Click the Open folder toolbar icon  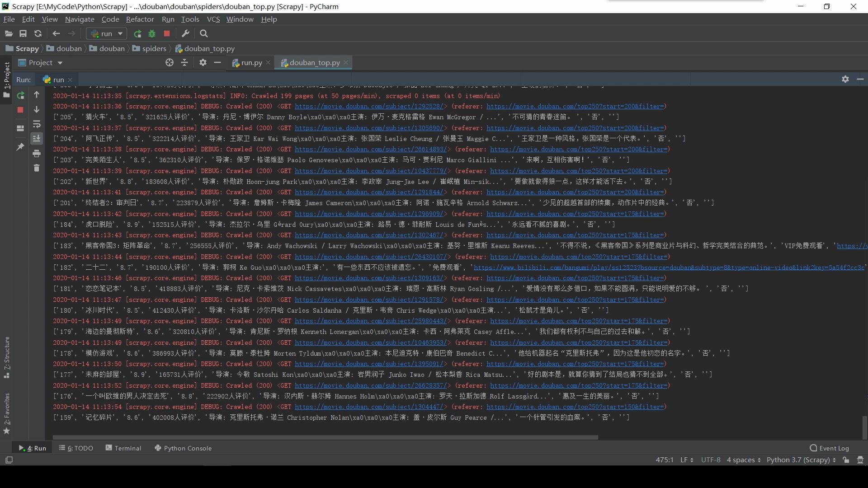(x=9, y=33)
